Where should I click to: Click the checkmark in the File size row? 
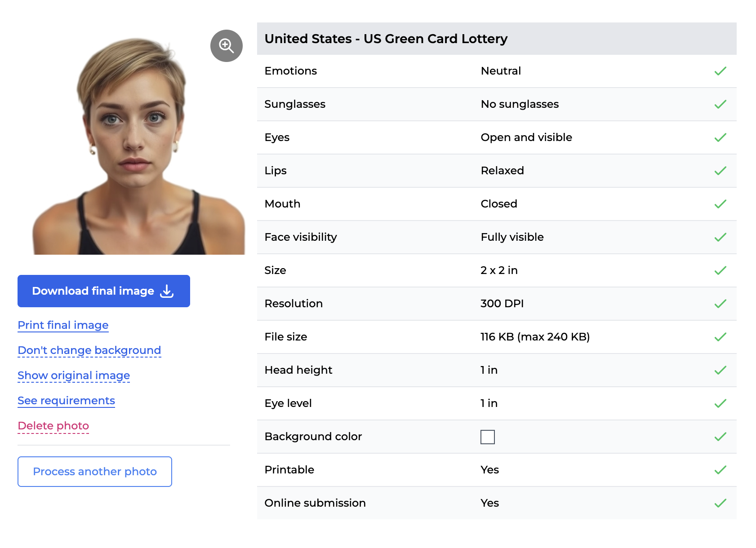pyautogui.click(x=720, y=337)
